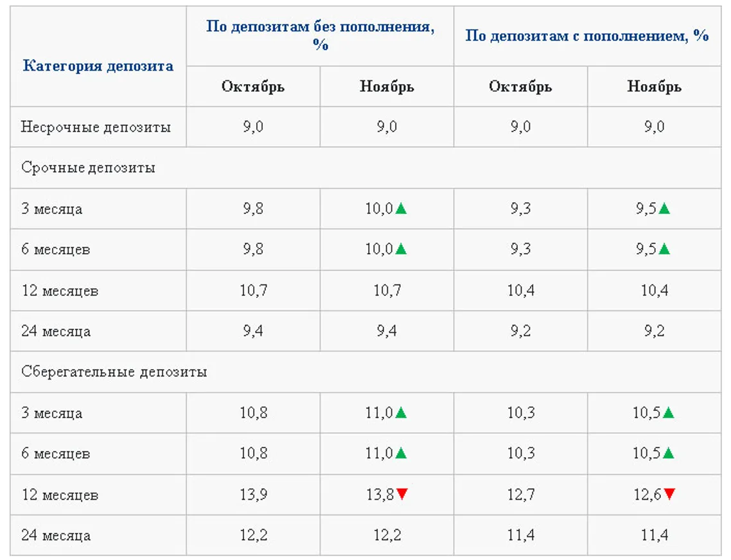This screenshot has width=731, height=560.
Task: Click the Срочные депозиты section heading
Action: click(88, 168)
